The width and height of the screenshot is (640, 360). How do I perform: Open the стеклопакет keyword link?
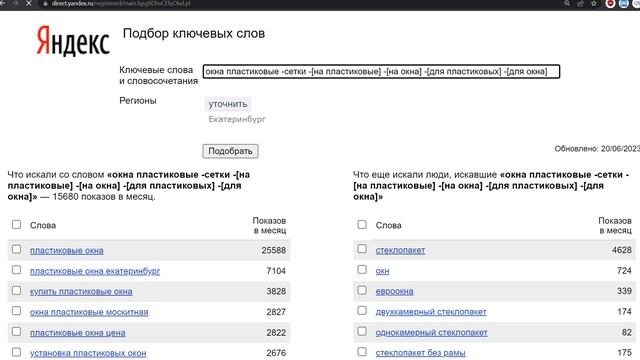point(400,250)
